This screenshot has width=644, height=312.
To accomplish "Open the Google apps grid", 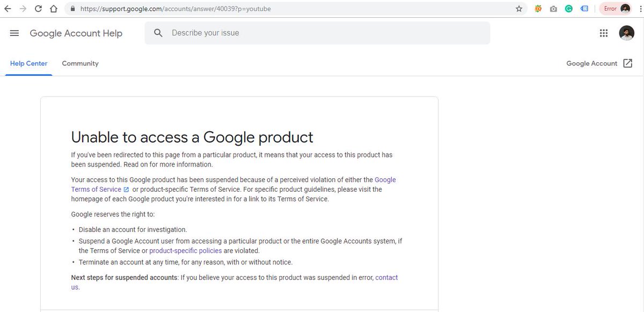I will click(603, 33).
